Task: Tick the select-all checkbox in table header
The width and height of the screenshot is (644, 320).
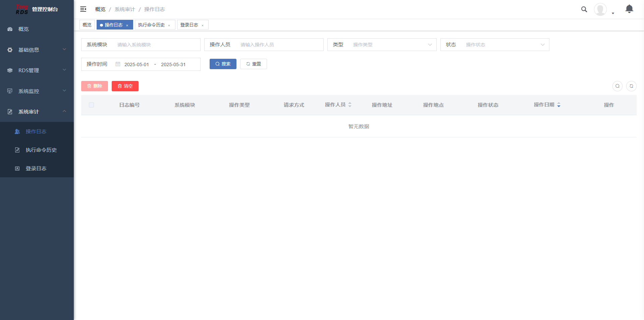Action: tap(91, 105)
